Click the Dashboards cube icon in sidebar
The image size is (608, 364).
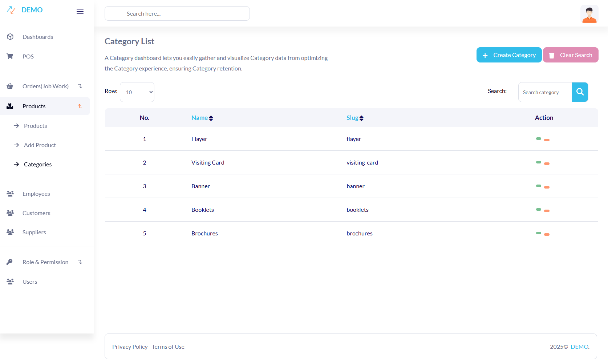click(10, 37)
